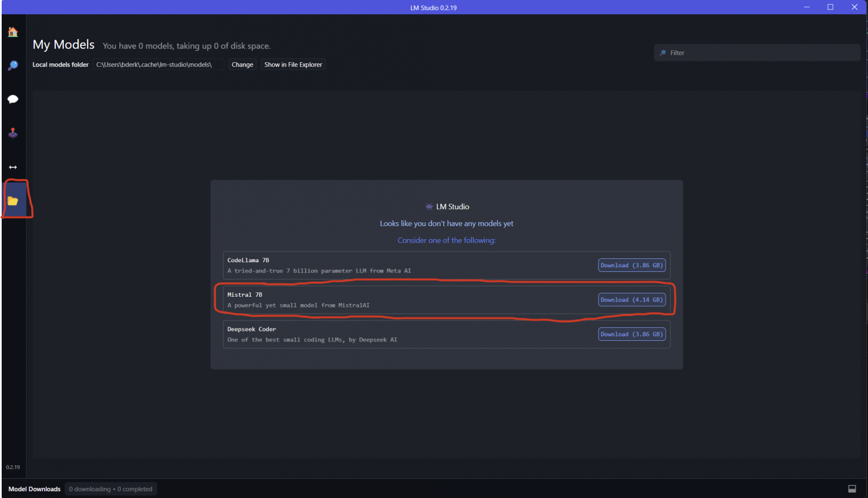Viewport: 868px width, 498px height.
Task: Click Show in File Explorer
Action: [x=293, y=64]
